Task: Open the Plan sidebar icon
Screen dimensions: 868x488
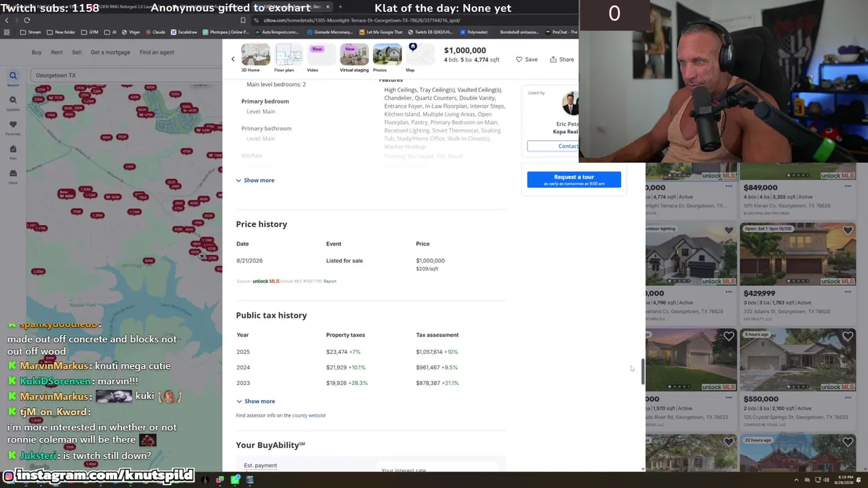Action: pyautogui.click(x=13, y=151)
